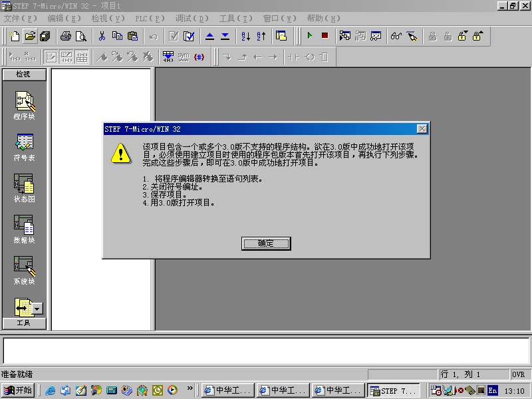Open the 检视(V) menu

click(x=108, y=19)
